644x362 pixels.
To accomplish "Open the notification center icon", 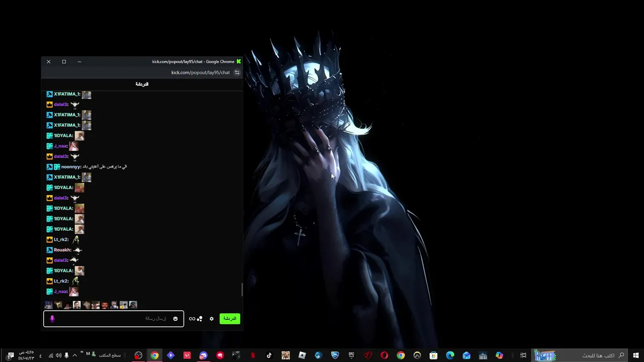I will tap(10, 355).
